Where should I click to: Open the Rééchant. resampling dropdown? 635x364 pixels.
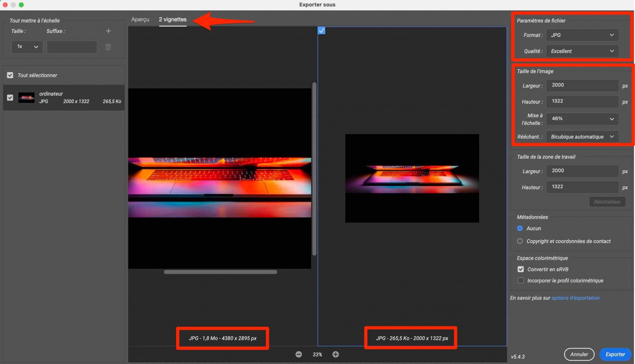tap(582, 136)
